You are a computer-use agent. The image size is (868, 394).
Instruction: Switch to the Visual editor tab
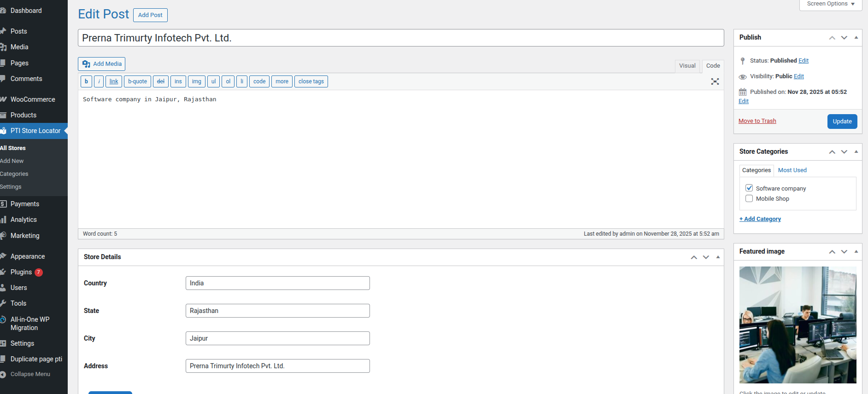[x=687, y=66]
